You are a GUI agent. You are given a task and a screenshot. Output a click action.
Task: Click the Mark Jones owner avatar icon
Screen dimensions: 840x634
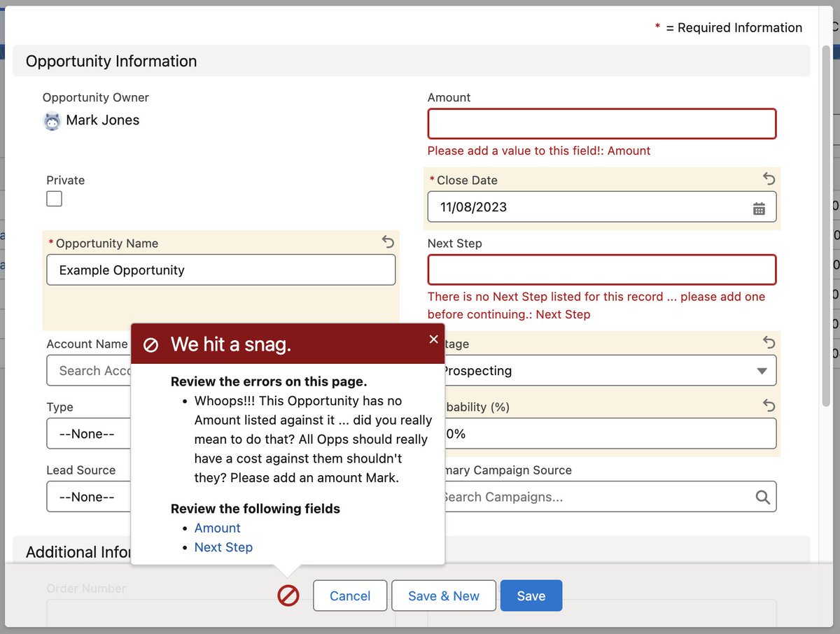pos(53,120)
